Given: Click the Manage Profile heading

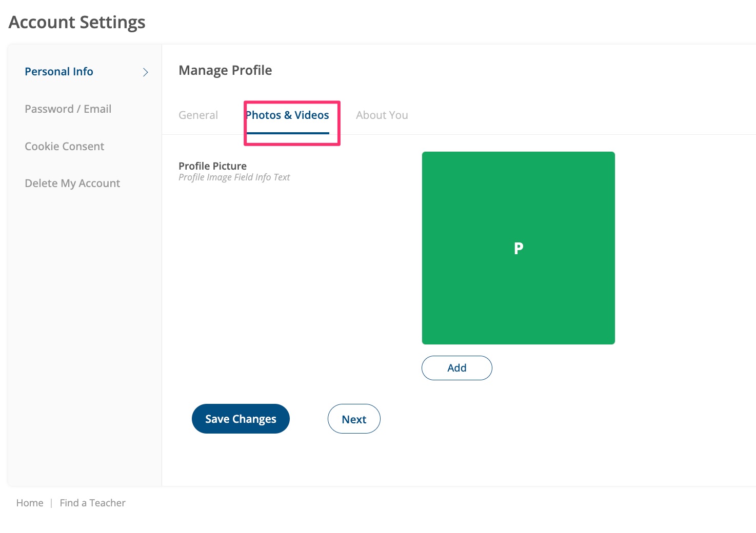Looking at the screenshot, I should [225, 70].
